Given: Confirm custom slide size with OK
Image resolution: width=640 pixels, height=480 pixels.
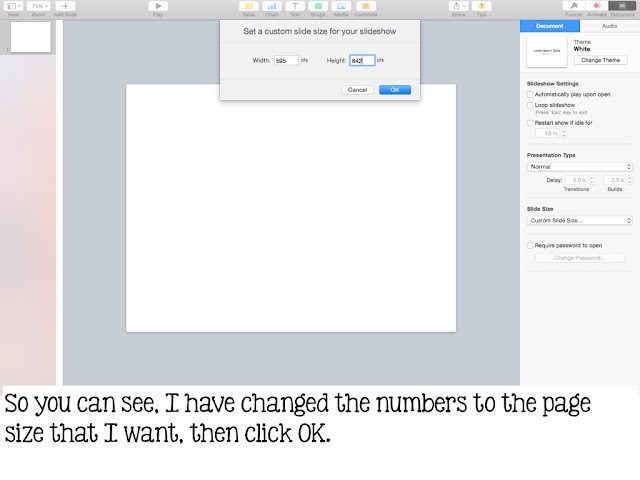Looking at the screenshot, I should click(x=395, y=90).
